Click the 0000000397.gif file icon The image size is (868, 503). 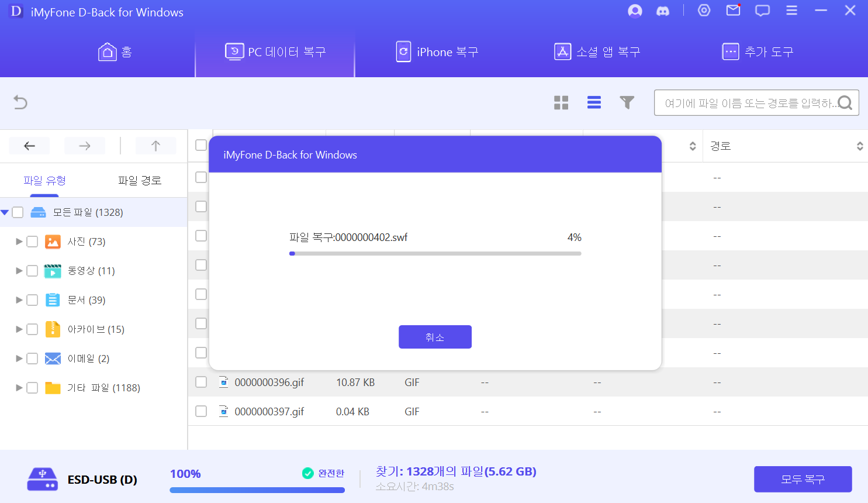[223, 411]
